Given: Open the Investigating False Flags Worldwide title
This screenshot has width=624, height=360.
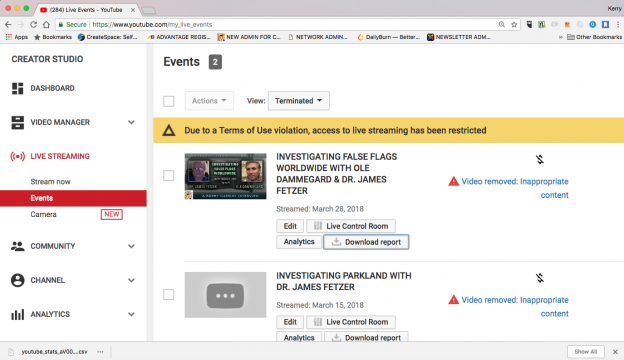Looking at the screenshot, I should click(x=337, y=174).
